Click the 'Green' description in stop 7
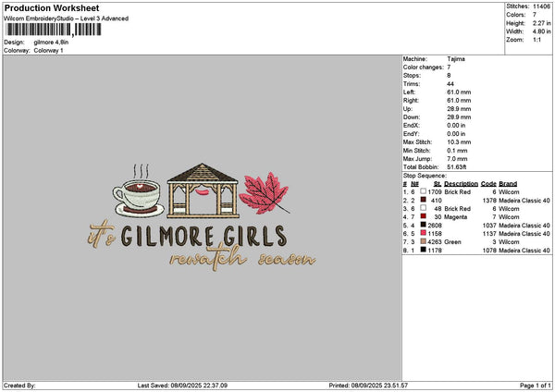 [452, 242]
